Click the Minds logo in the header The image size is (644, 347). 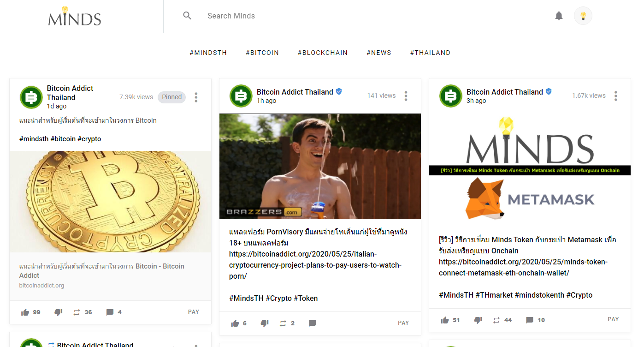(75, 16)
